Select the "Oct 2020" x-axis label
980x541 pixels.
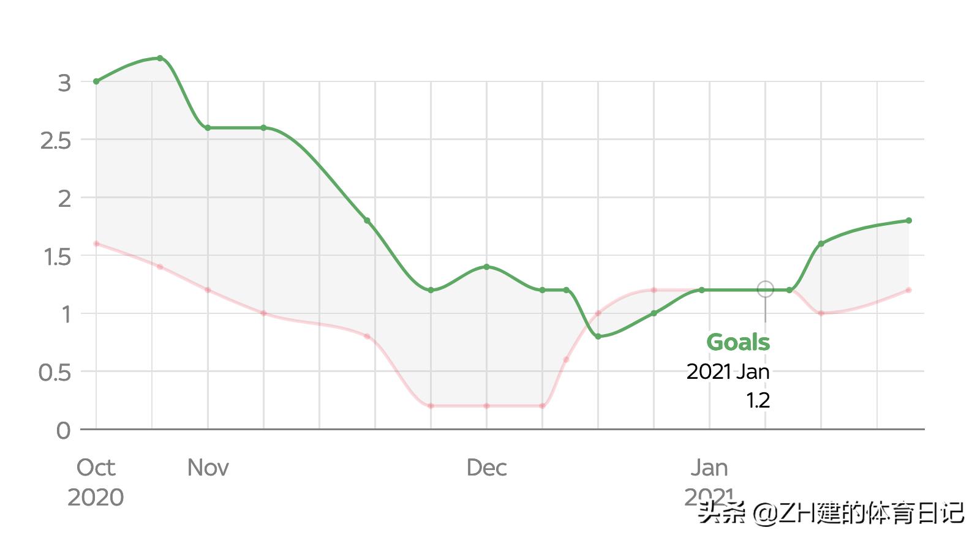pos(96,482)
